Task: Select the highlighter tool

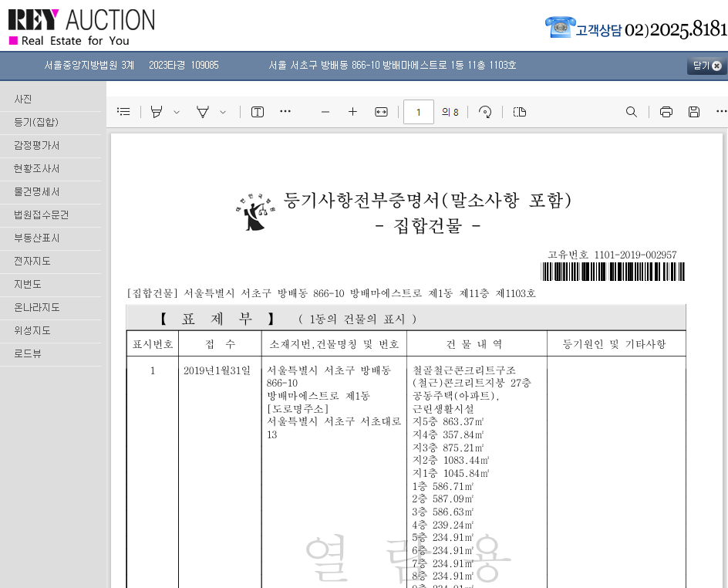Action: point(157,111)
